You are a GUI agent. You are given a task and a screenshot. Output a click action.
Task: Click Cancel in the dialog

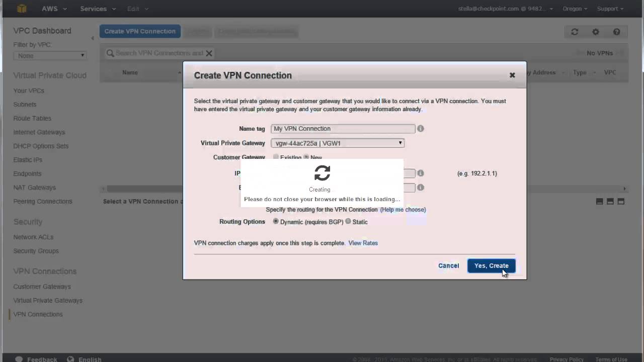(448, 265)
